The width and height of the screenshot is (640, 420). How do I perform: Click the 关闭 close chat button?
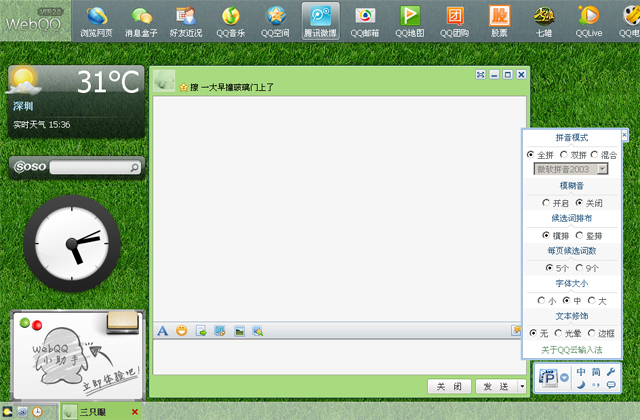[449, 386]
